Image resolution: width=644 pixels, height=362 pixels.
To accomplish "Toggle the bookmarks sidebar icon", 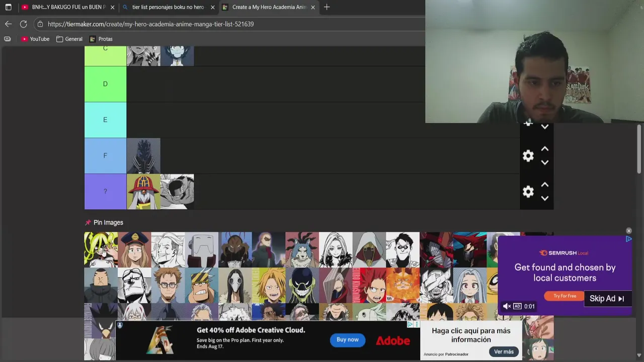I will [x=7, y=39].
